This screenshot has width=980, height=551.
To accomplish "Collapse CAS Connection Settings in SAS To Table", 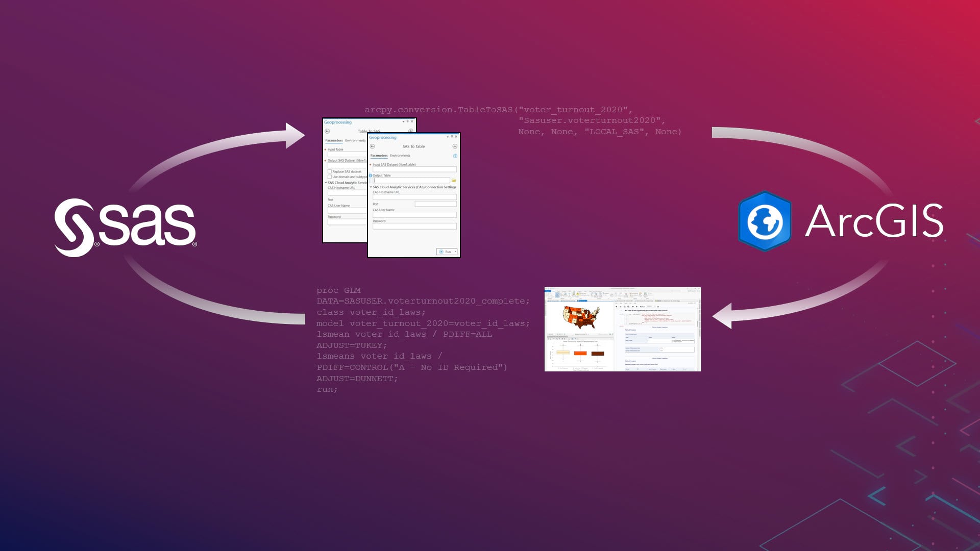I will (371, 187).
